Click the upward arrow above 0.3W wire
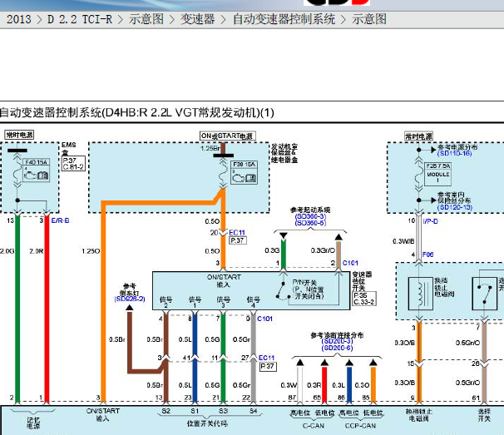 [300, 363]
